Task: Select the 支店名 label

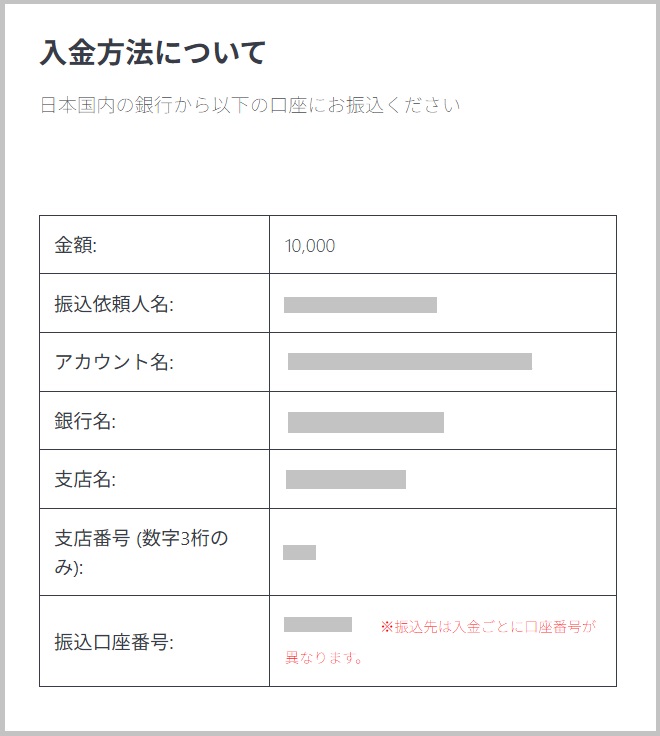Action: click(85, 480)
